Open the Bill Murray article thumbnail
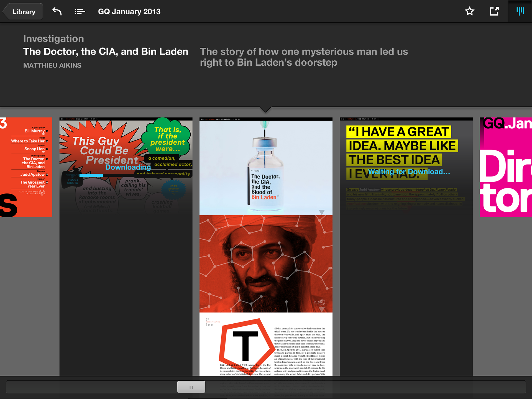 [126, 247]
